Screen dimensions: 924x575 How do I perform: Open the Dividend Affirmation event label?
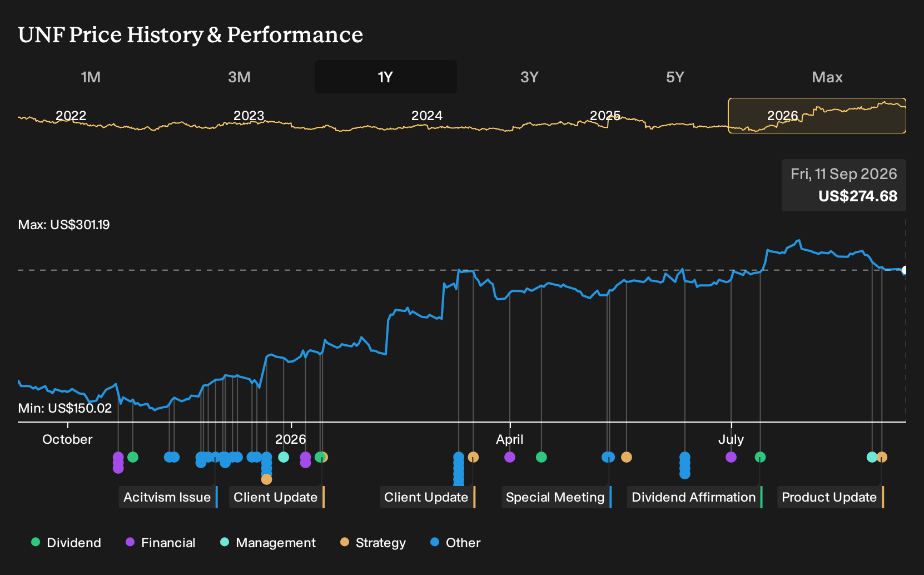click(695, 497)
